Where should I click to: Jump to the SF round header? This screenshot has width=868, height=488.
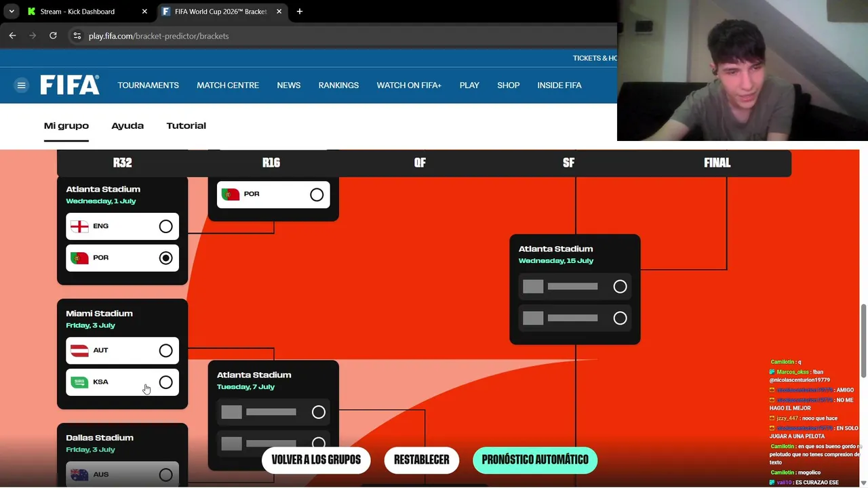(x=568, y=163)
